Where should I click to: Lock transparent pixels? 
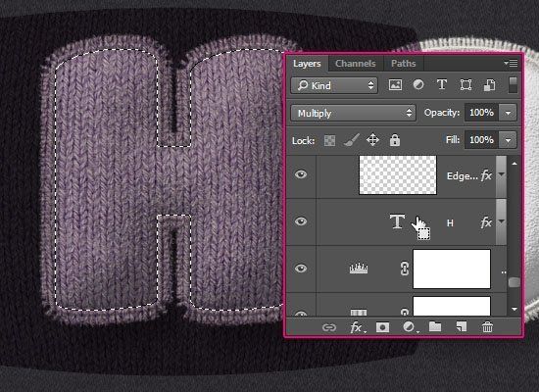point(329,140)
